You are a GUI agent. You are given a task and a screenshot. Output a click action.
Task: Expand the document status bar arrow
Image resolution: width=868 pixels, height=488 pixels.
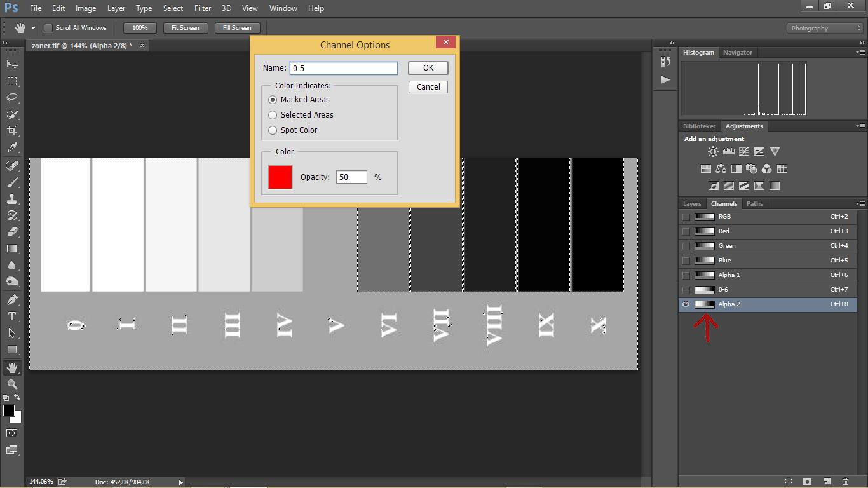tap(180, 482)
